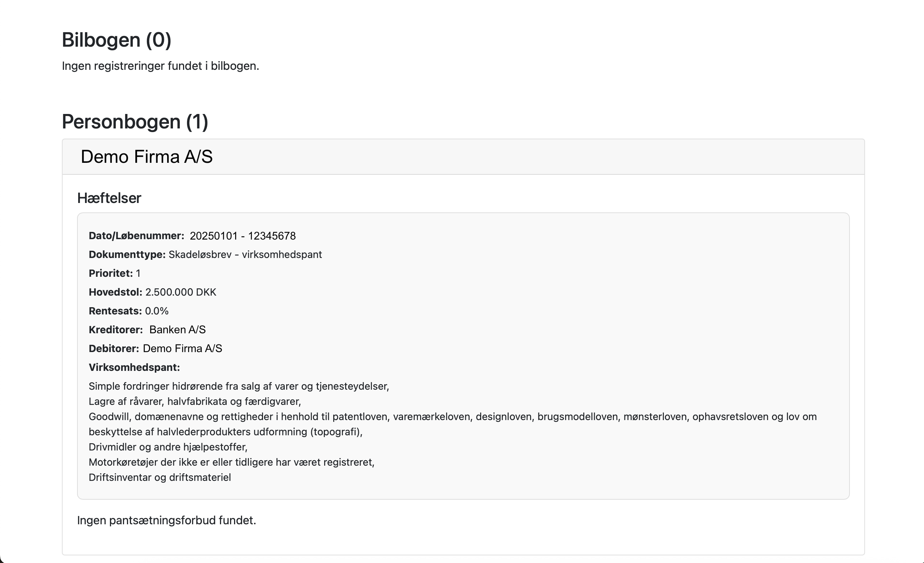Click the Dokumenttype Skadeløsbrev - virksomhedspant text
The image size is (924, 563).
point(245,255)
